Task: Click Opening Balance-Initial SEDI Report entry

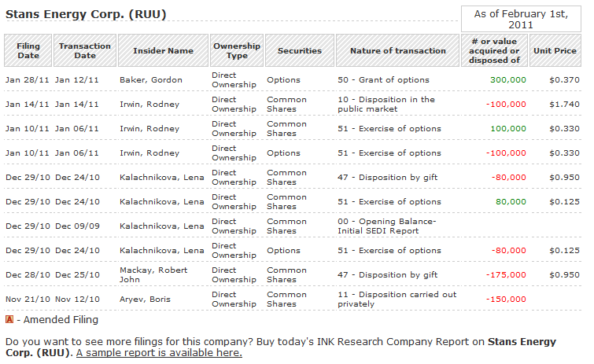Action: [391, 226]
